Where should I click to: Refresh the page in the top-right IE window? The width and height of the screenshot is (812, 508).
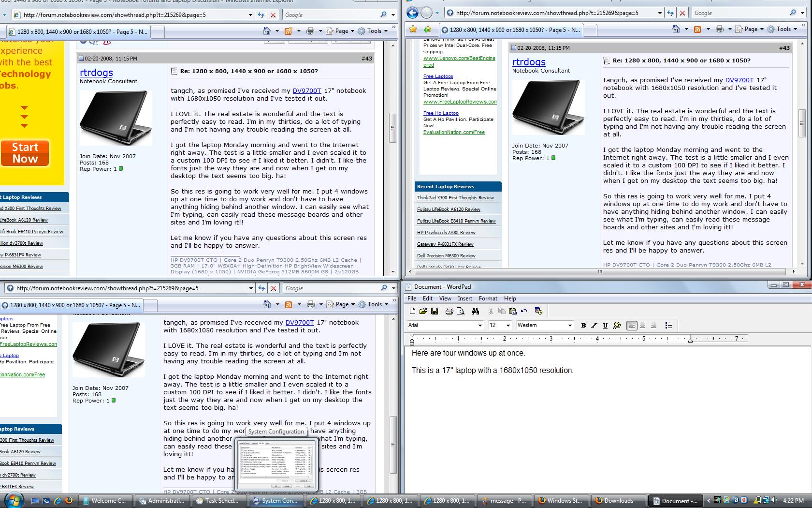click(670, 13)
